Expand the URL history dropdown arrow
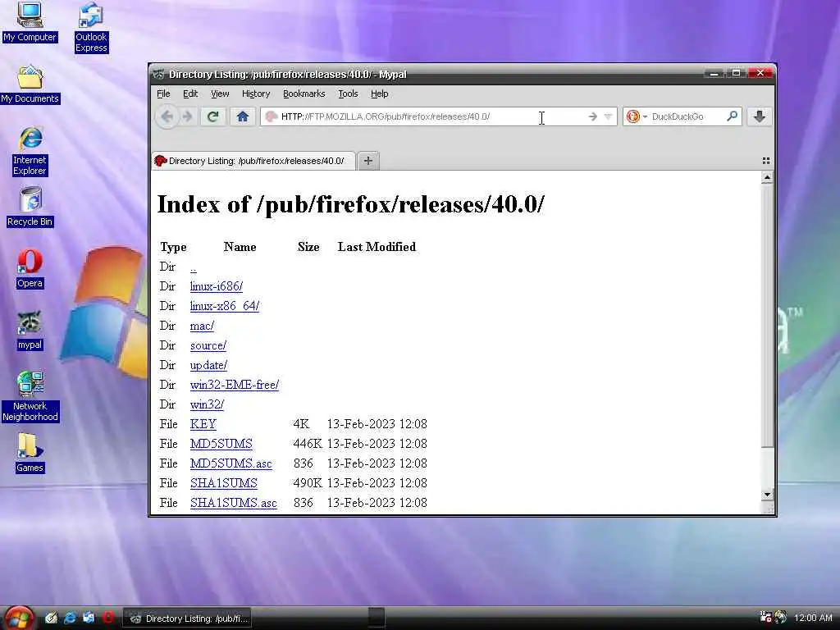This screenshot has height=630, width=840. click(608, 116)
